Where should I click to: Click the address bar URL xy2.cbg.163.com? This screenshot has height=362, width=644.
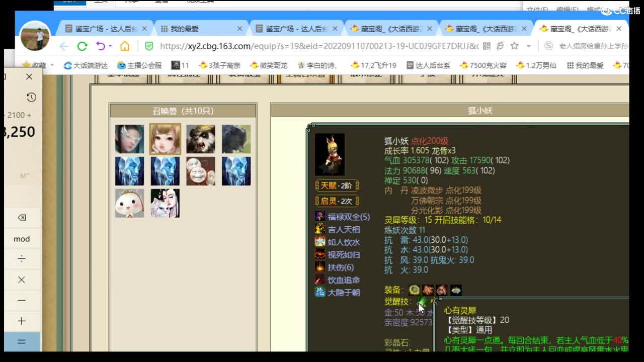pos(319,46)
